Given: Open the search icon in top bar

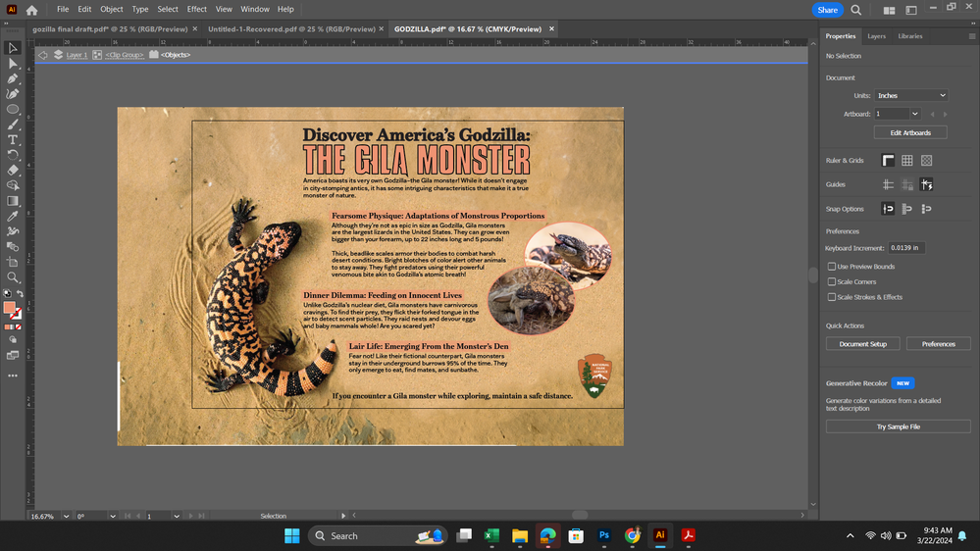Looking at the screenshot, I should (856, 10).
